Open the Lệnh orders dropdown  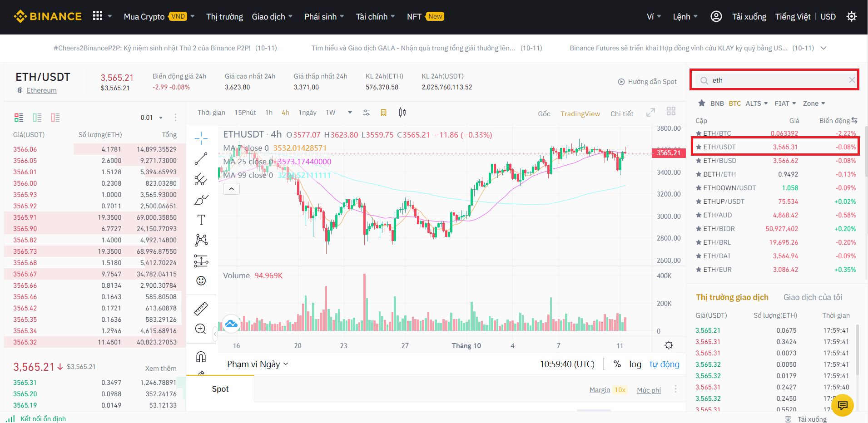(685, 16)
